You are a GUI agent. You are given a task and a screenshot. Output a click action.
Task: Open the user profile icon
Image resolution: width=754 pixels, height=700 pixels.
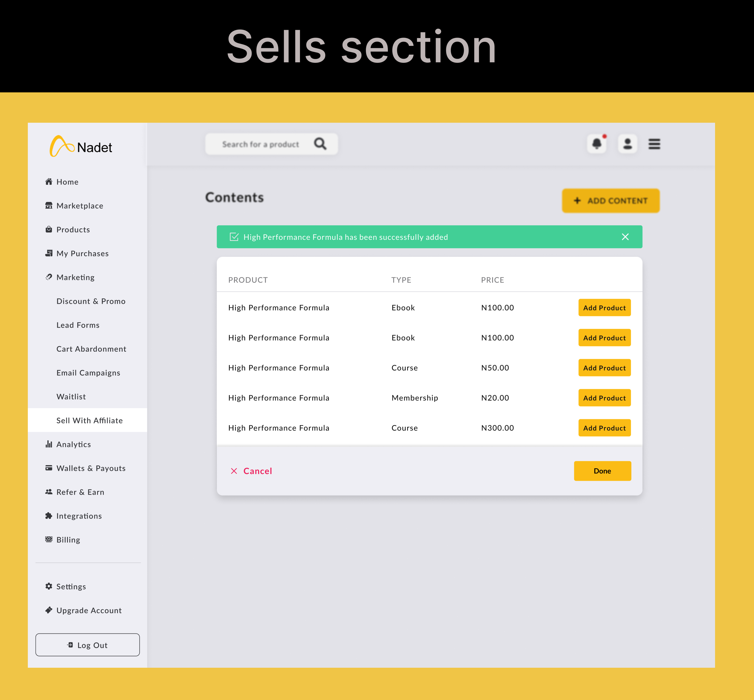click(x=627, y=144)
